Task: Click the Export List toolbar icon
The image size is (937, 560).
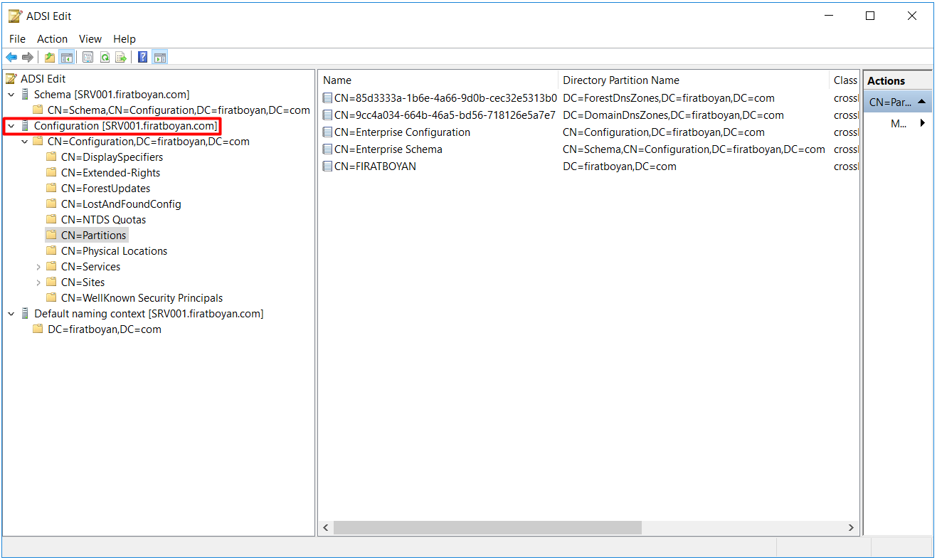Action: [x=121, y=58]
